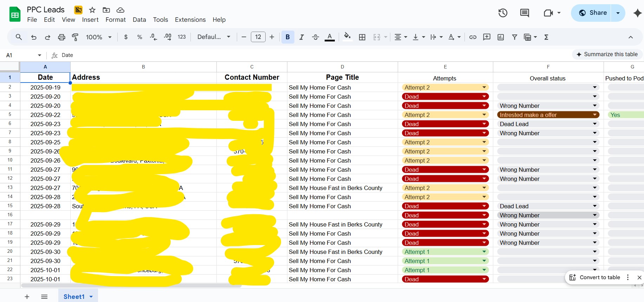Screen dimensions: 644x302
Task: Expand the font family dropdown
Action: (214, 37)
